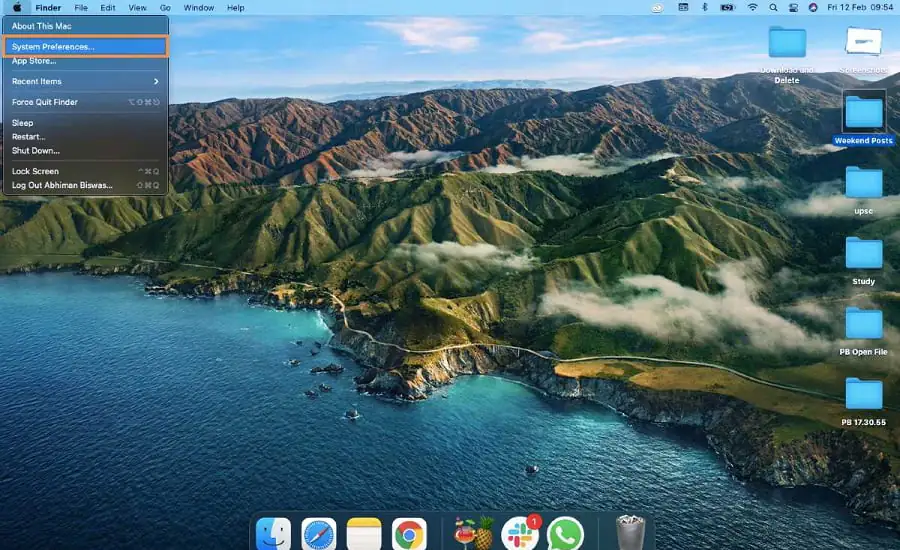The image size is (900, 550).
Task: Open Spotlight search in menu bar
Action: pos(773,8)
